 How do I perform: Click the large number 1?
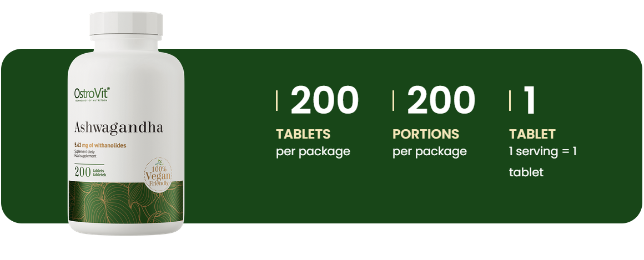pos(530,100)
